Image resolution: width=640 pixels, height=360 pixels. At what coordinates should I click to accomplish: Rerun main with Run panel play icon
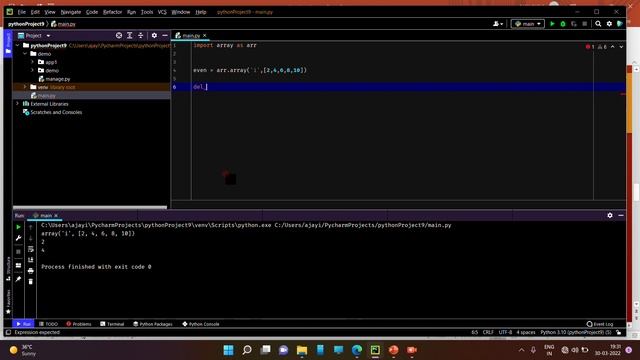click(18, 227)
